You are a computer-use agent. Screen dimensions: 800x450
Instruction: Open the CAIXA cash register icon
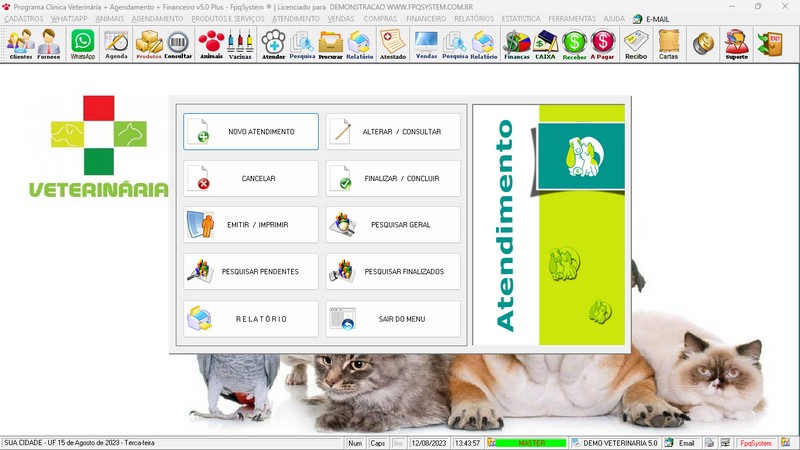(x=545, y=44)
